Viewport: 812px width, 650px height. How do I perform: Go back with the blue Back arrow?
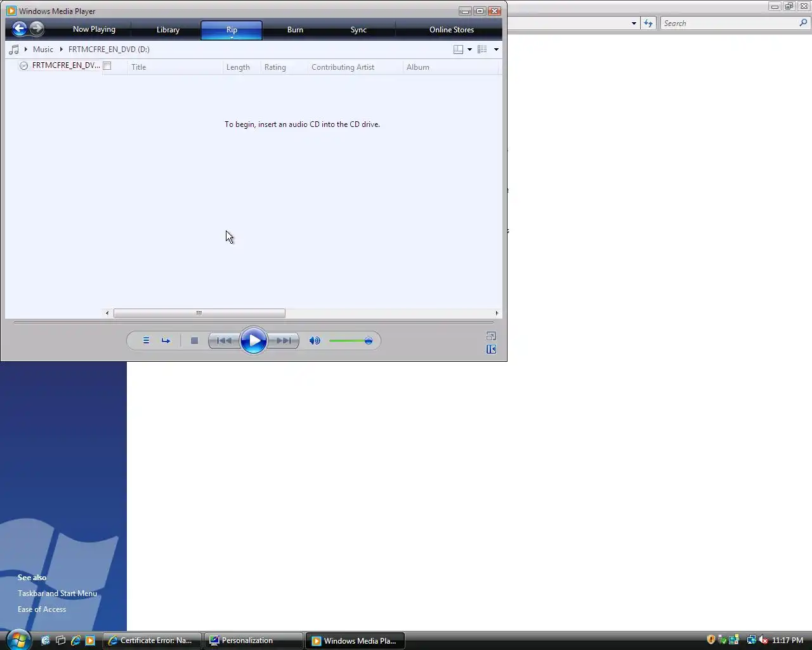(20, 29)
